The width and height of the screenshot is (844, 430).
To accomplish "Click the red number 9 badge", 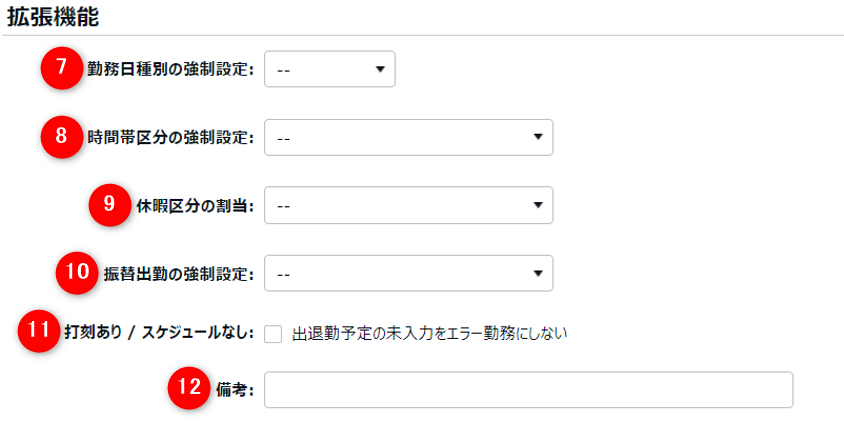I will pyautogui.click(x=108, y=205).
